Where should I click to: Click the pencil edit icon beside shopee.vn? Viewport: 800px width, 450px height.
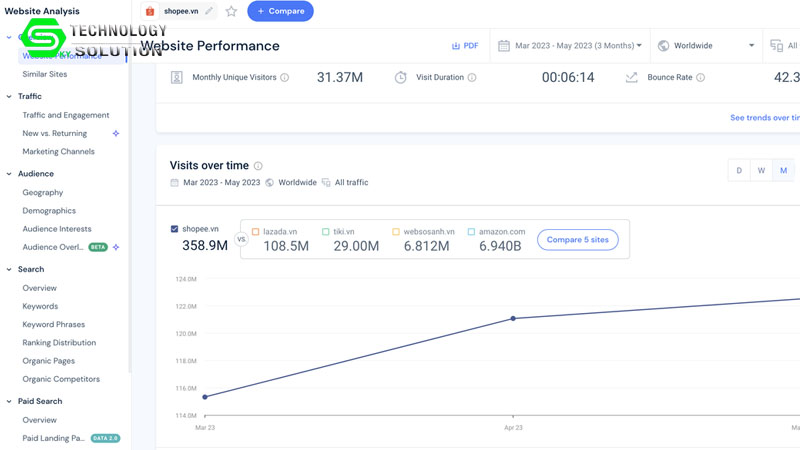pyautogui.click(x=209, y=11)
